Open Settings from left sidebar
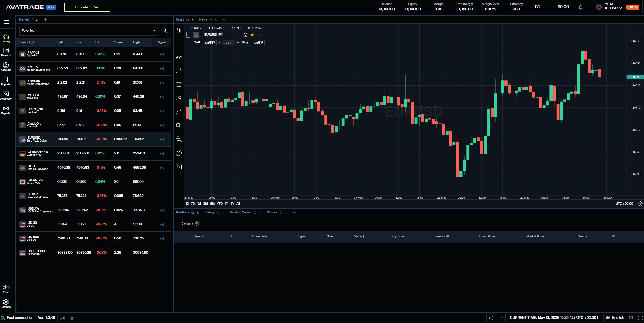This screenshot has width=644, height=323. (6, 304)
